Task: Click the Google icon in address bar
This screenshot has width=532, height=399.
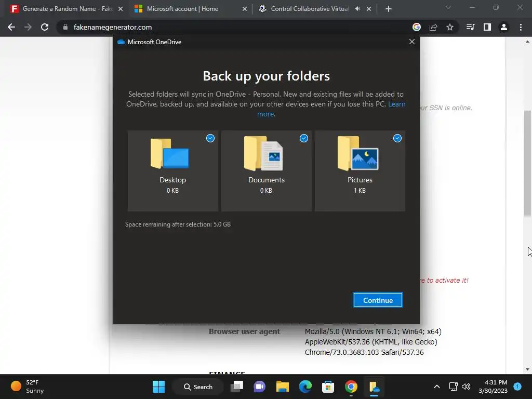Action: coord(417,27)
